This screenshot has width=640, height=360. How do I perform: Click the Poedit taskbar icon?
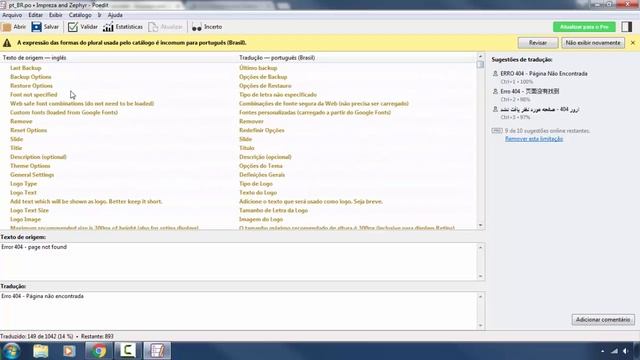pos(157,351)
